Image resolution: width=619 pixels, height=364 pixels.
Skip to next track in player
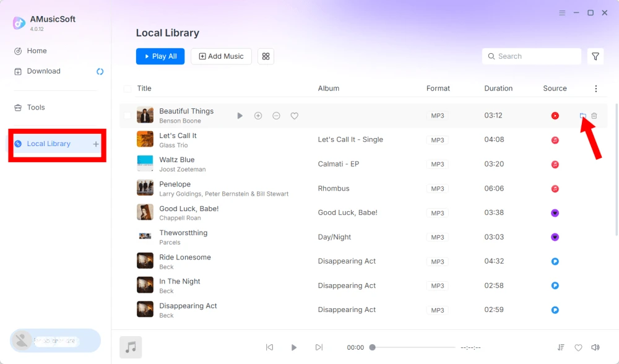coord(319,347)
